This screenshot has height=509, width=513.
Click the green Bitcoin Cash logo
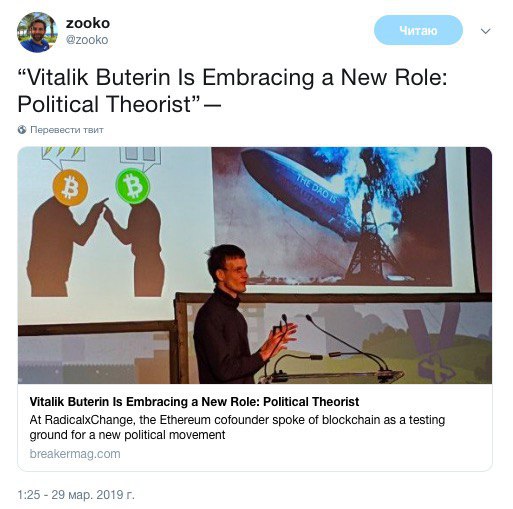click(x=133, y=186)
